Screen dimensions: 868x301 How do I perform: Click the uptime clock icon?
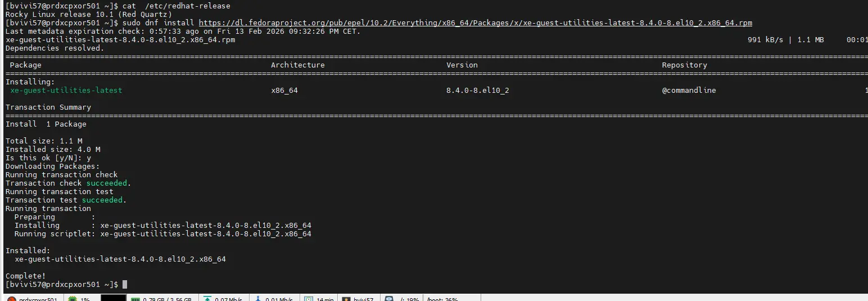pyautogui.click(x=308, y=299)
